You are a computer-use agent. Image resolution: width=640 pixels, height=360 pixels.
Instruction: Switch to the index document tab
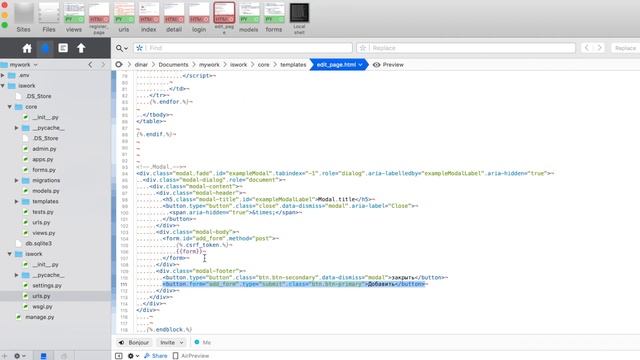pyautogui.click(x=149, y=18)
